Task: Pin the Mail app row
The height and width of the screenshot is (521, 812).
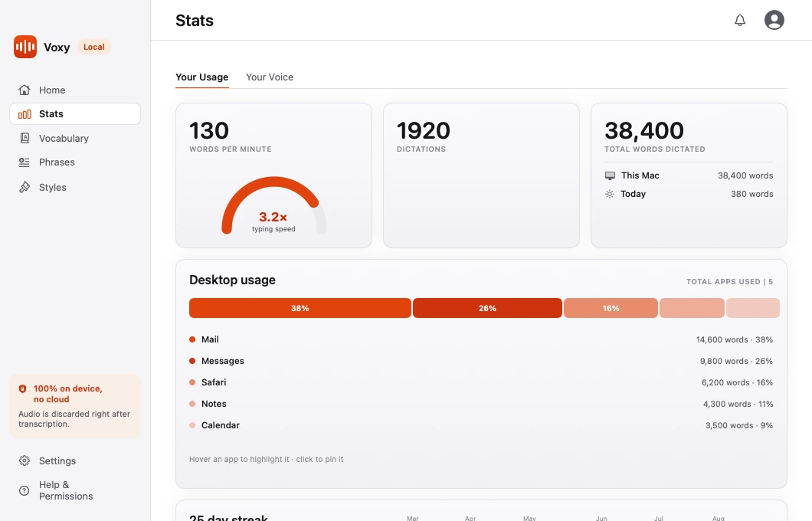Action: 481,339
